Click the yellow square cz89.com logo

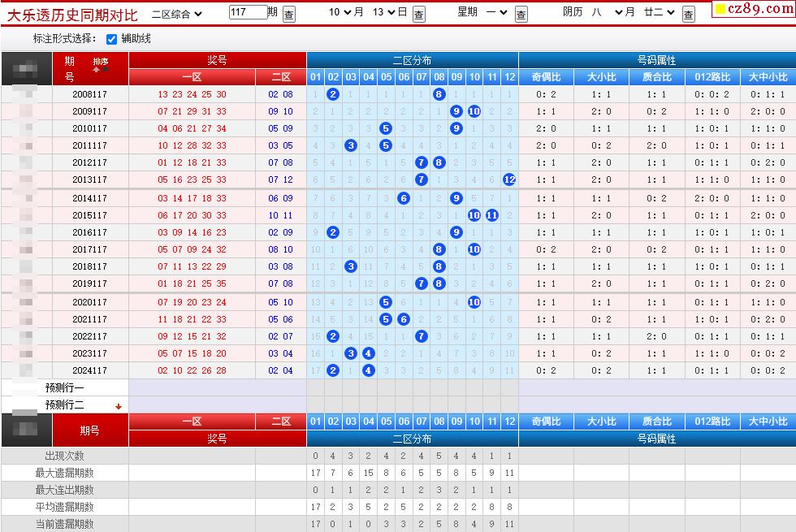click(x=720, y=9)
